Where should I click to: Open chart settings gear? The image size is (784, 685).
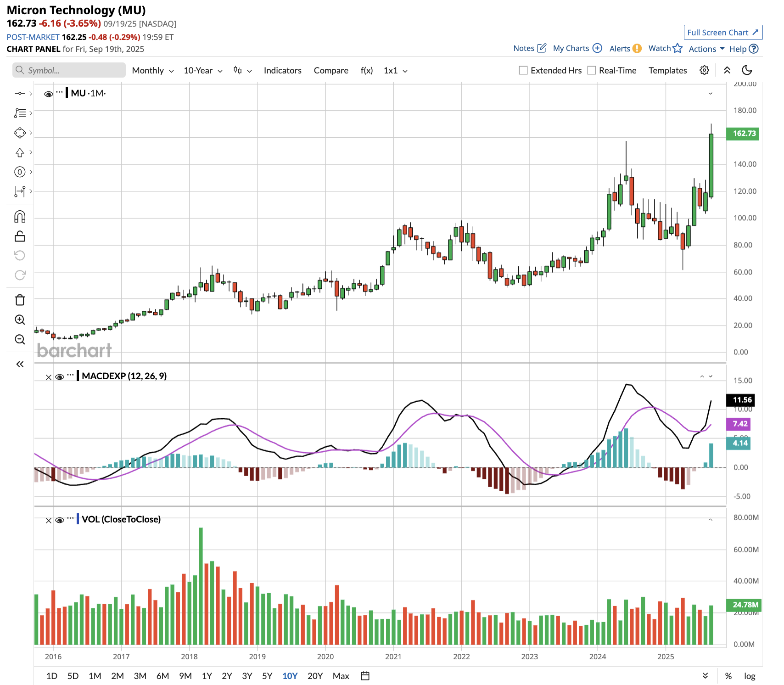[704, 70]
